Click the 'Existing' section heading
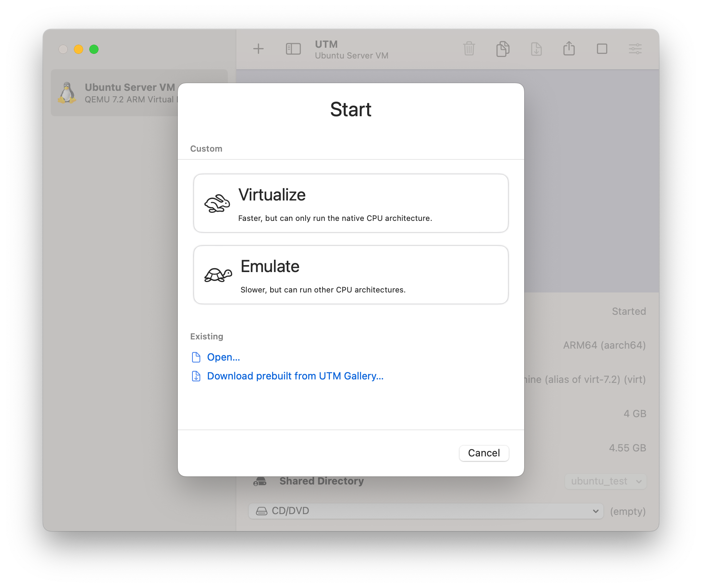 click(x=207, y=336)
